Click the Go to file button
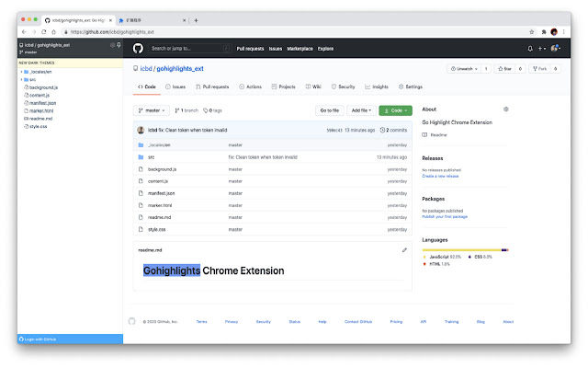588x368 pixels. coord(329,110)
